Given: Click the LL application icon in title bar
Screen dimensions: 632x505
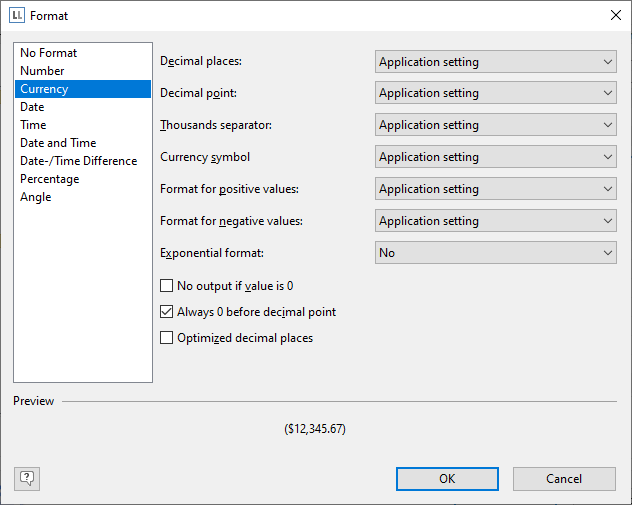Looking at the screenshot, I should (16, 16).
